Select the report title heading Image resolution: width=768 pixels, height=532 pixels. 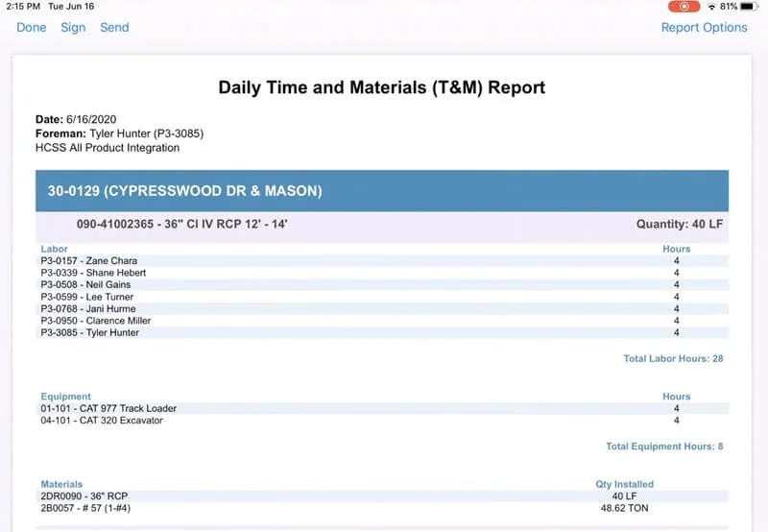(x=381, y=87)
